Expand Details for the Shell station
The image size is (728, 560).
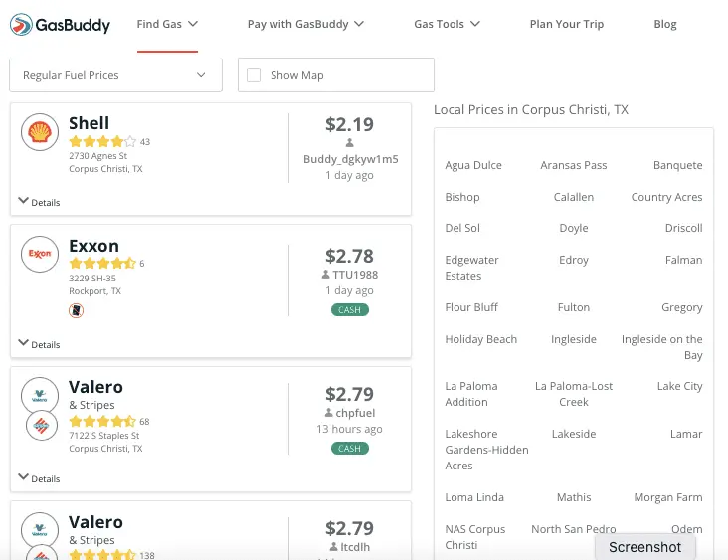(x=40, y=202)
